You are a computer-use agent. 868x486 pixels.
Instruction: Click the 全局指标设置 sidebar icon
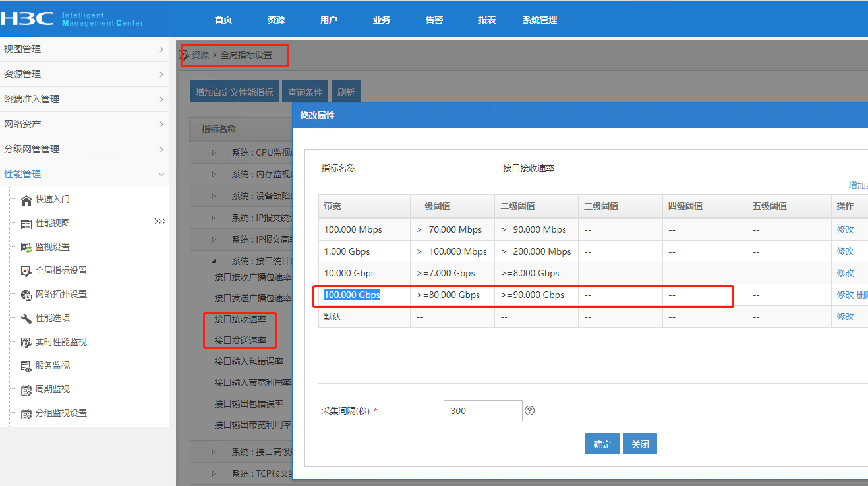point(26,271)
